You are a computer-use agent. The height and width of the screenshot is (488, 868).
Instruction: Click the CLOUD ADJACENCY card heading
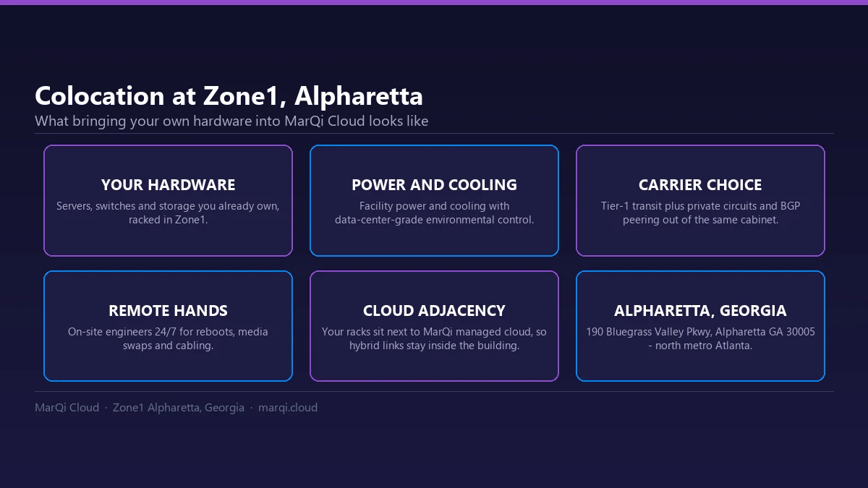click(x=434, y=311)
